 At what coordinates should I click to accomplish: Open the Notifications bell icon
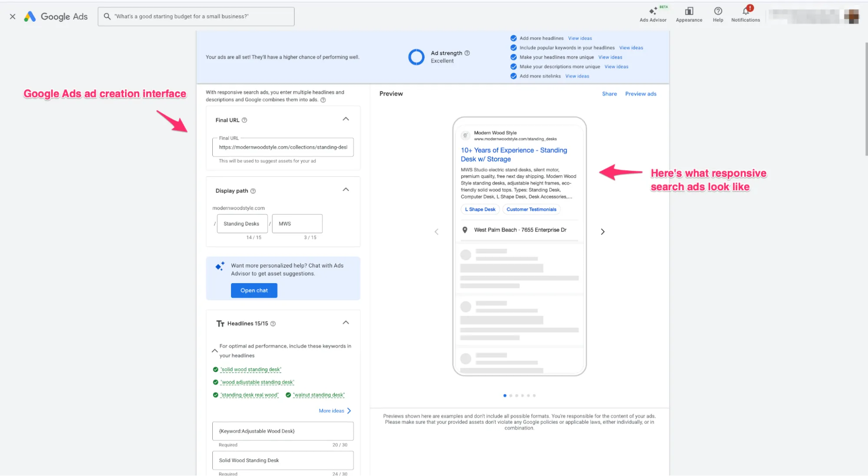pos(746,11)
